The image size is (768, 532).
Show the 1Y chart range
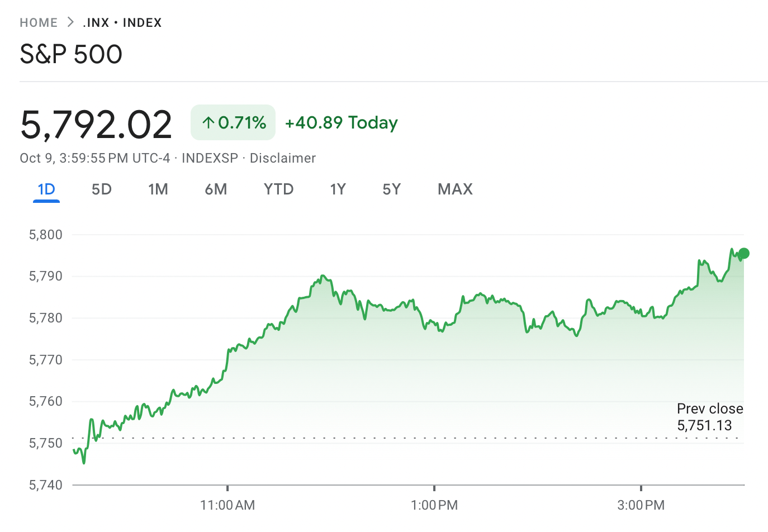click(x=338, y=189)
